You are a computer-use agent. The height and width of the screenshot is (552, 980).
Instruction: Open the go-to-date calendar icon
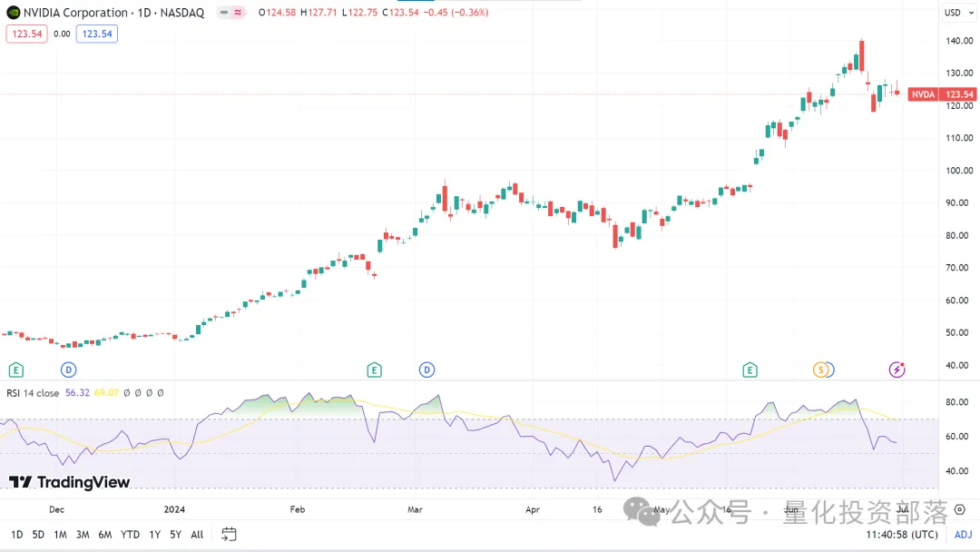click(229, 535)
